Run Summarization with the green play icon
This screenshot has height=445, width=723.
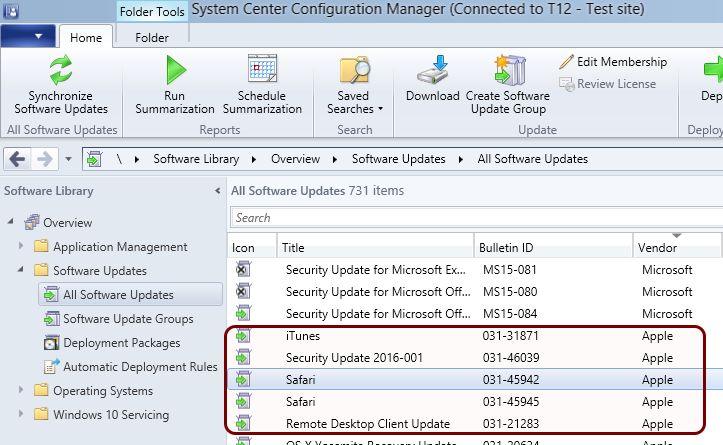click(x=175, y=70)
